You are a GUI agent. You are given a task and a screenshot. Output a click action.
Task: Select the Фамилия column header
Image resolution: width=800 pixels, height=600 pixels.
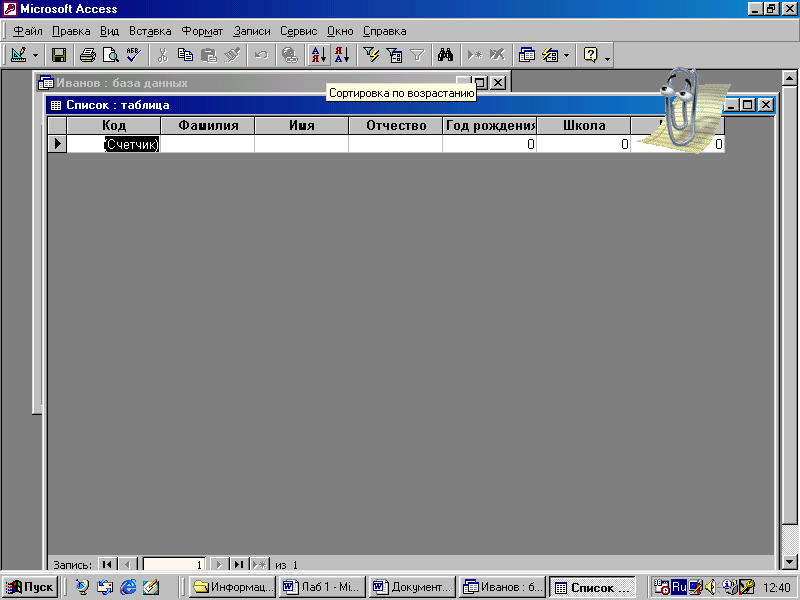point(208,126)
